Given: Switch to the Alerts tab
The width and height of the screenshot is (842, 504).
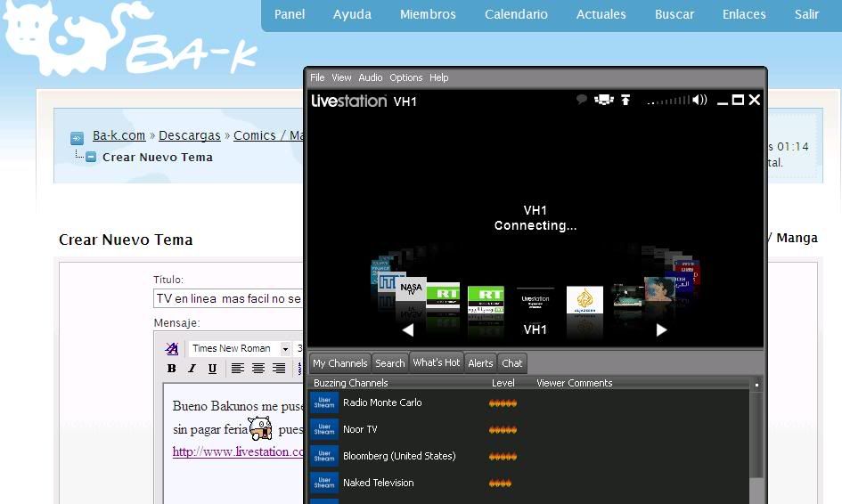Looking at the screenshot, I should (x=480, y=363).
